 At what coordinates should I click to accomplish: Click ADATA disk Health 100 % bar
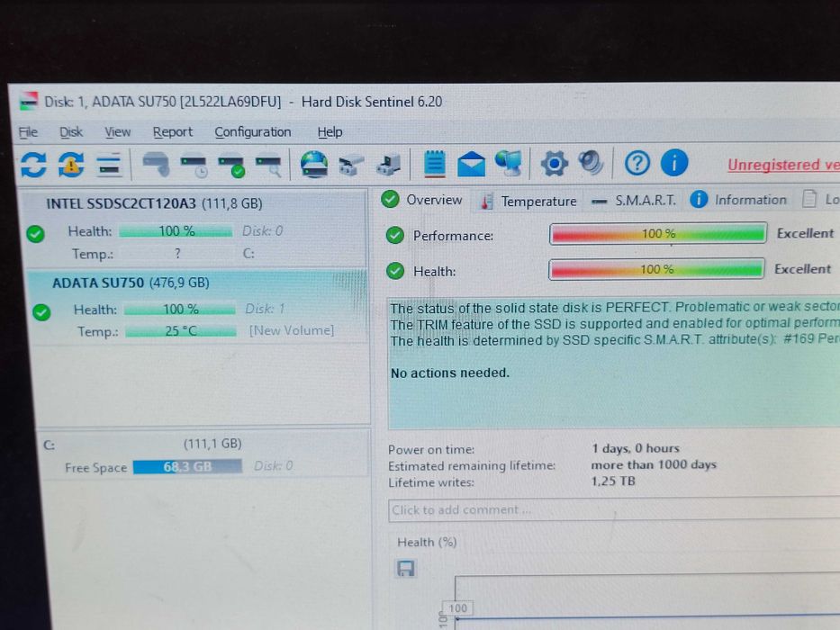(x=180, y=309)
